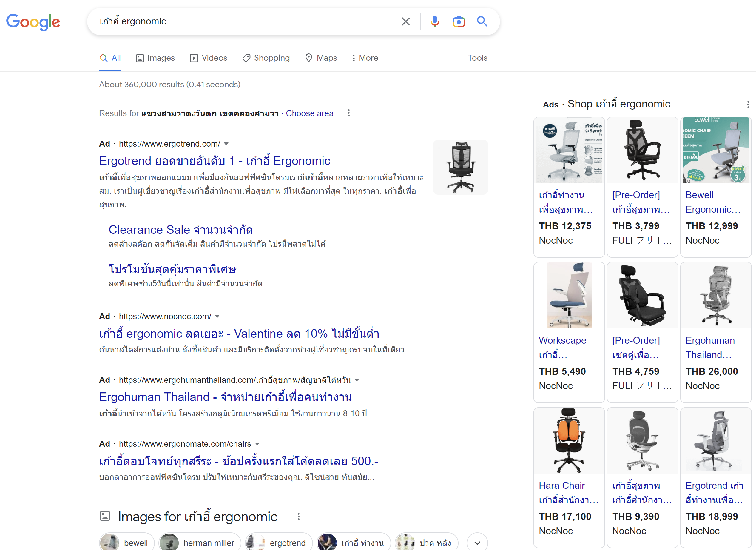Select the เก้าอี้ ทำงาน image chip
Screen dimensions: 756x550
coord(353,542)
